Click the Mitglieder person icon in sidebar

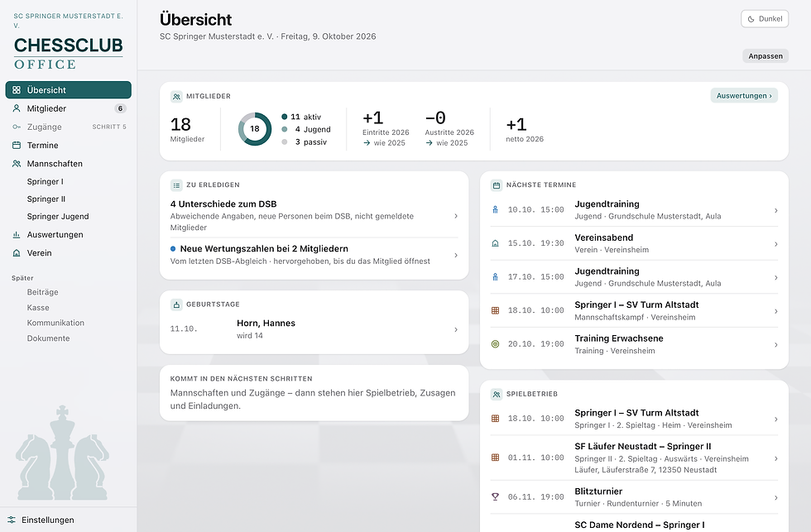pos(17,108)
